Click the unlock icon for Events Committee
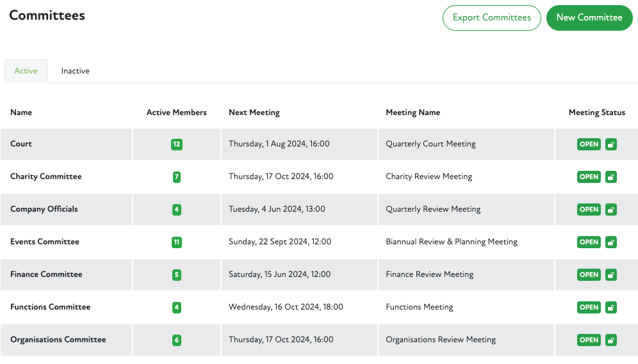The image size is (638, 364). (611, 242)
